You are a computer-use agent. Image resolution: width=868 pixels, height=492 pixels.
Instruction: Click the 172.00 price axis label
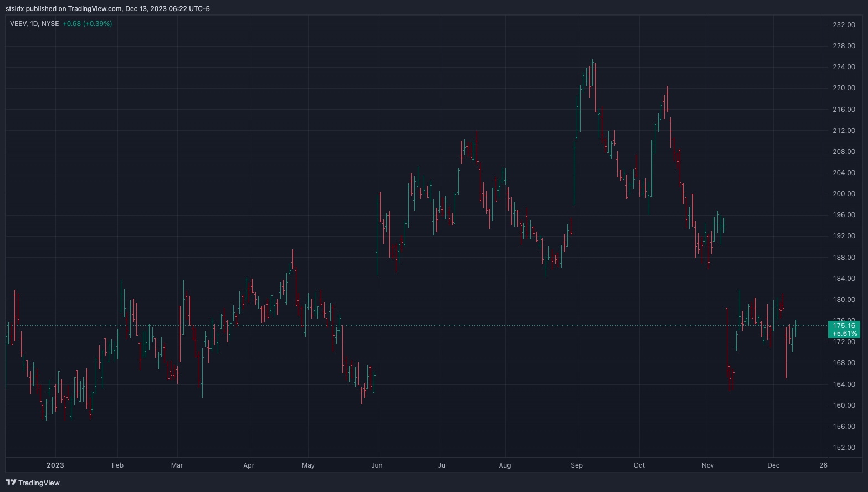point(844,342)
